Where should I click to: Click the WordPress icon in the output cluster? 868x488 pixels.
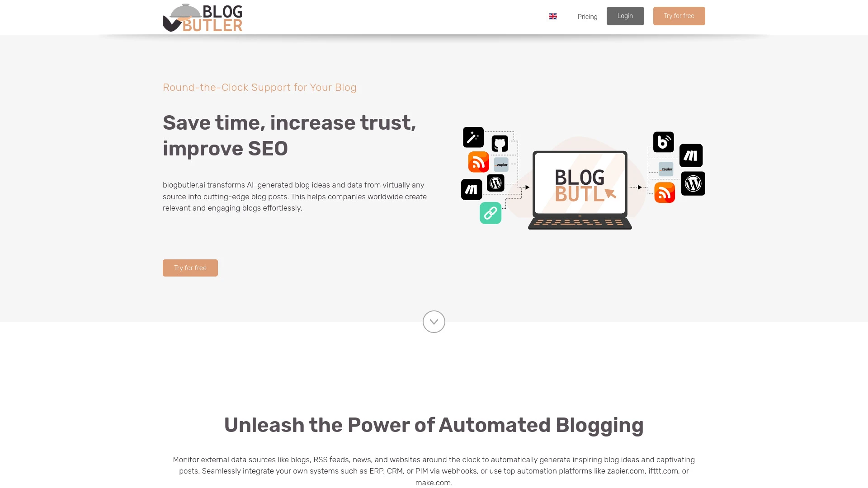(x=693, y=183)
